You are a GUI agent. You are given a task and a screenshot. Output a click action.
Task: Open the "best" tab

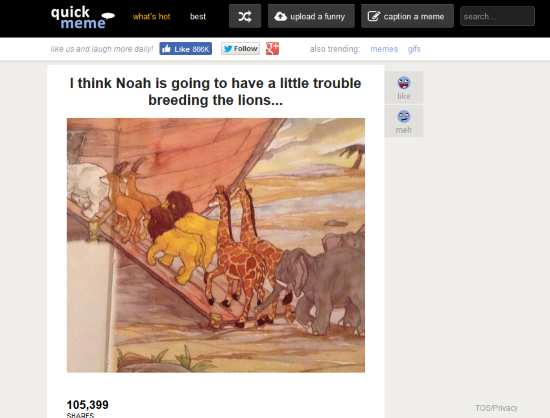coord(198,16)
